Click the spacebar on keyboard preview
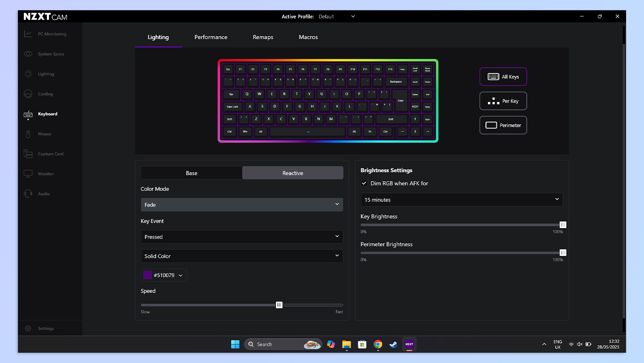The image size is (644, 363). 307,132
